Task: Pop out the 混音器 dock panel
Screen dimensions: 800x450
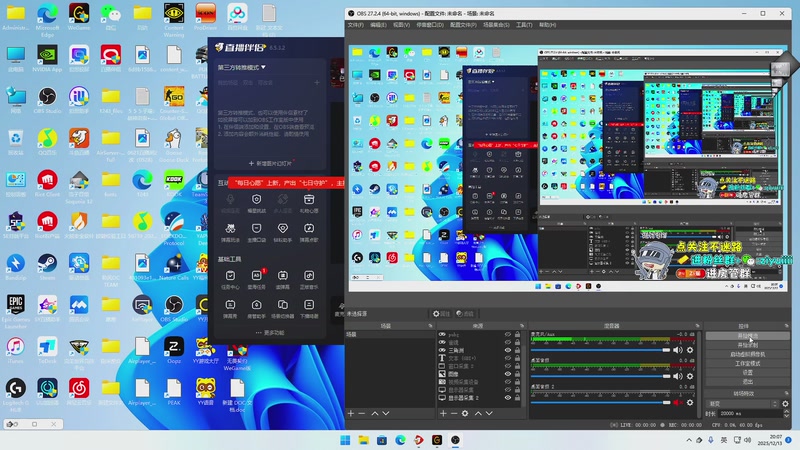Action: tap(697, 326)
